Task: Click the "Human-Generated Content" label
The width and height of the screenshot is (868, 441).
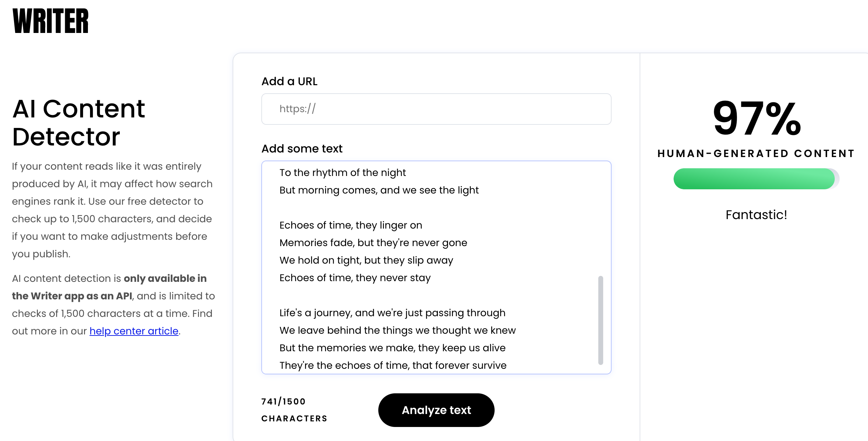Action: click(756, 154)
